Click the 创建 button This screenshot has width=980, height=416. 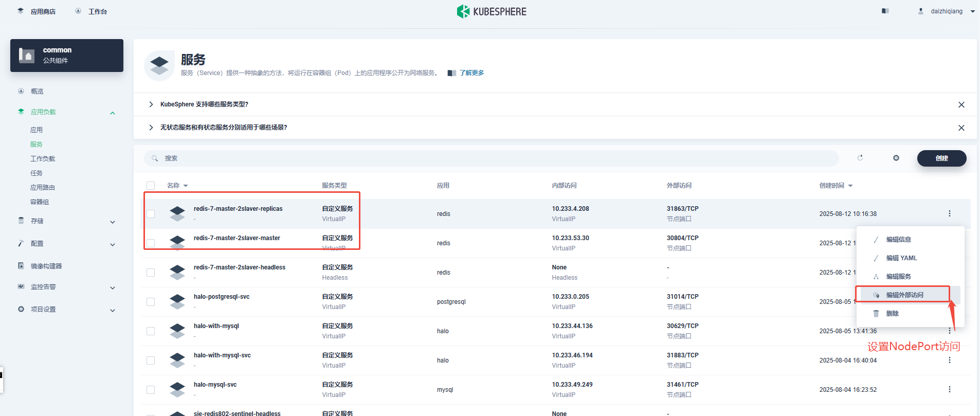point(941,158)
